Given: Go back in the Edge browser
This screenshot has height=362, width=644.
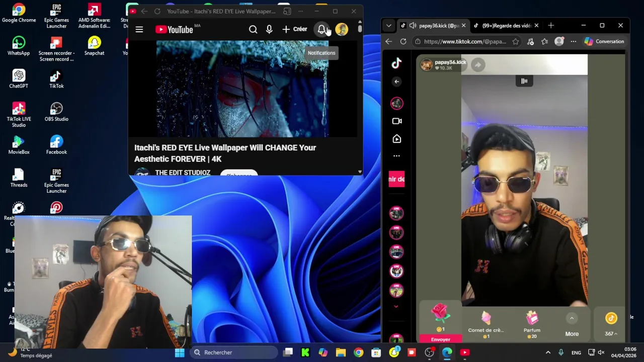Looking at the screenshot, I should click(x=388, y=42).
